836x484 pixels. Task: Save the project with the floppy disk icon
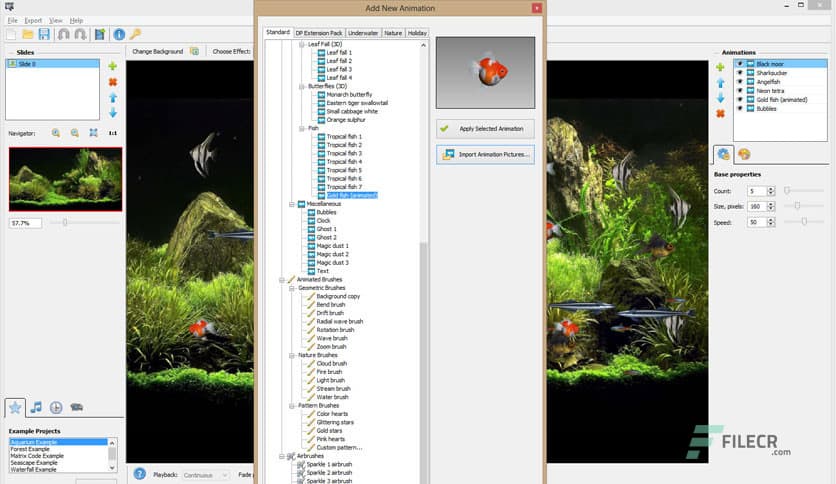(x=44, y=35)
